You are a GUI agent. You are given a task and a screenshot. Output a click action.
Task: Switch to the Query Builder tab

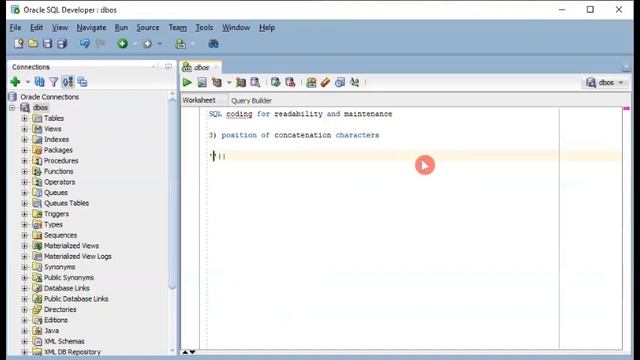(x=251, y=100)
